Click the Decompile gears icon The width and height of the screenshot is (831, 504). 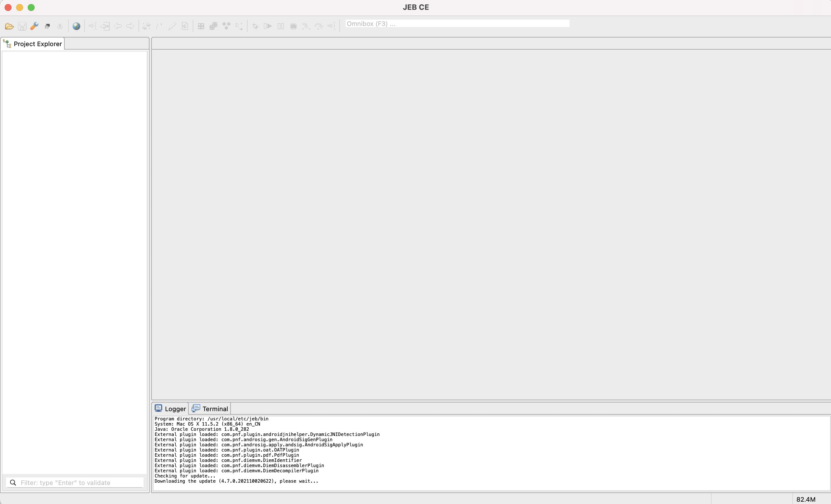coord(146,26)
